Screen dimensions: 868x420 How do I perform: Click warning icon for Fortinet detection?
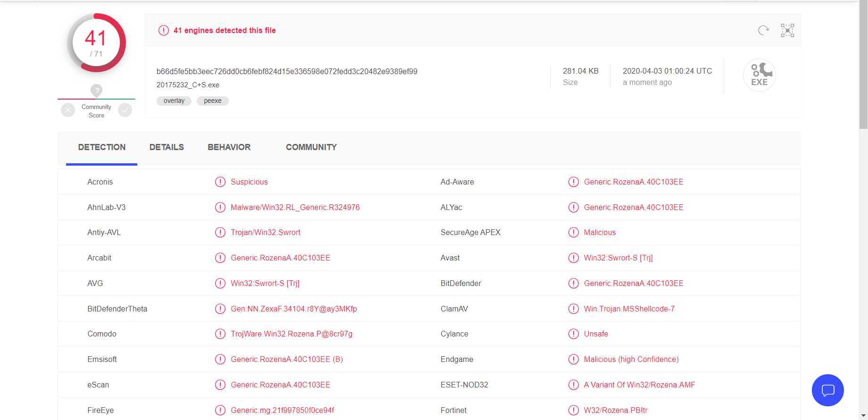573,410
